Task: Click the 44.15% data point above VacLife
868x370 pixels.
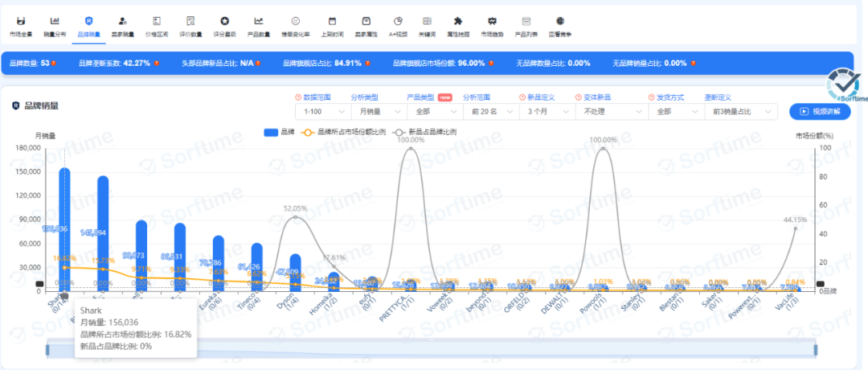Action: point(795,228)
